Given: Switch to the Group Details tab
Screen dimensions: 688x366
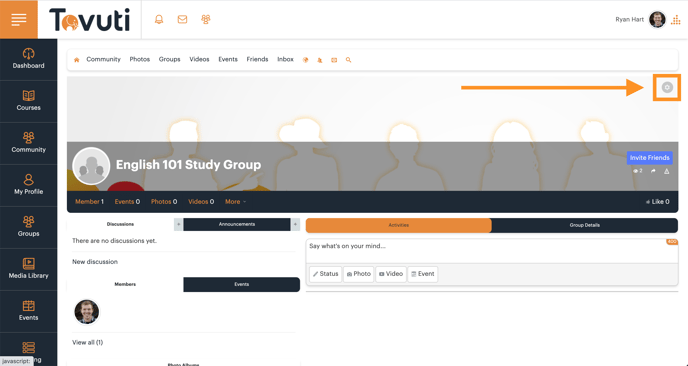Looking at the screenshot, I should (x=584, y=225).
